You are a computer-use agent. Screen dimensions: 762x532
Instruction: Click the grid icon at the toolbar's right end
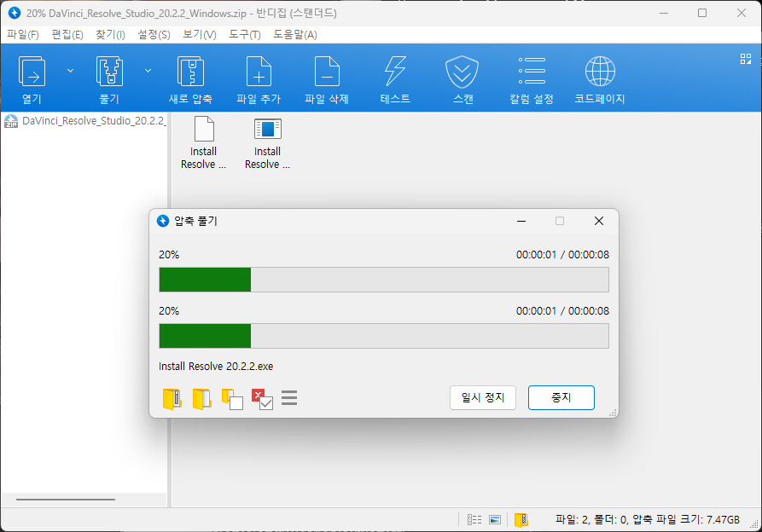click(x=746, y=59)
